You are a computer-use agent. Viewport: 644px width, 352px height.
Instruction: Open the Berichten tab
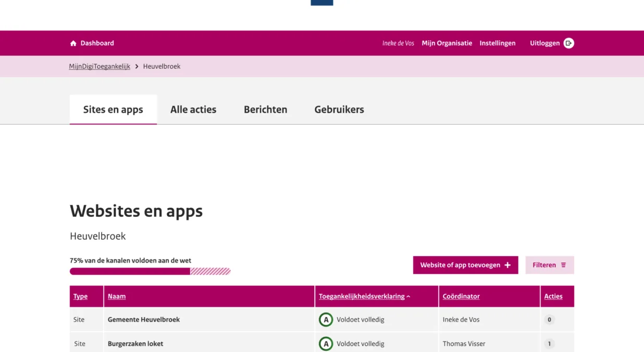(x=265, y=110)
